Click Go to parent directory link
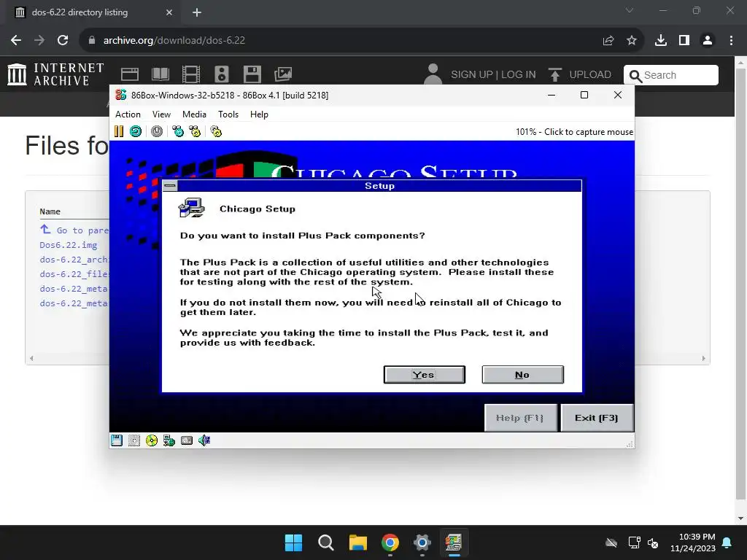The height and width of the screenshot is (560, 747). [x=74, y=230]
